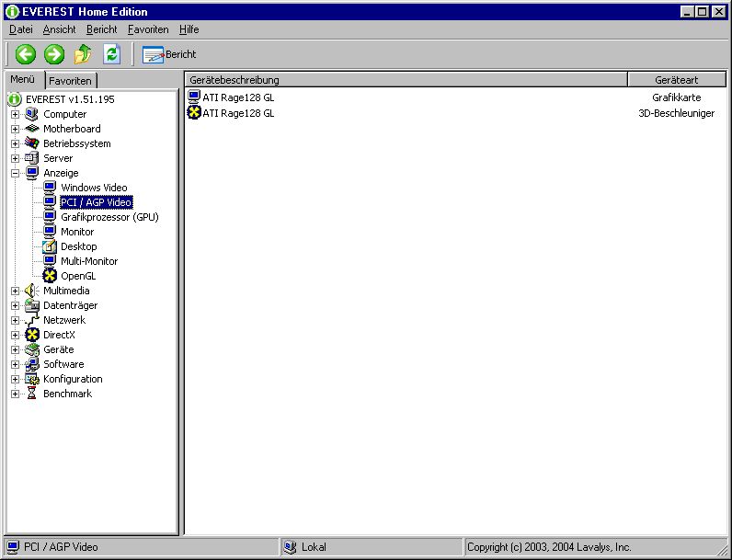Refresh the current page via toolbar icon
The width and height of the screenshot is (732, 560).
111,54
